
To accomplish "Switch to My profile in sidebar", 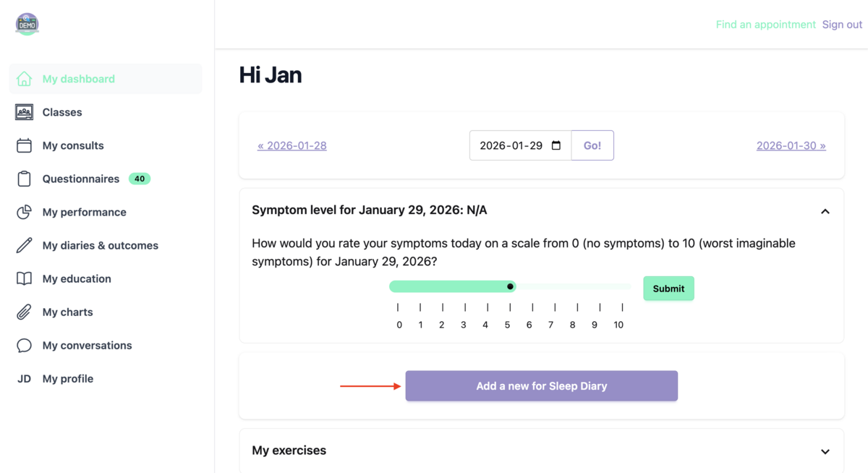I will point(68,378).
